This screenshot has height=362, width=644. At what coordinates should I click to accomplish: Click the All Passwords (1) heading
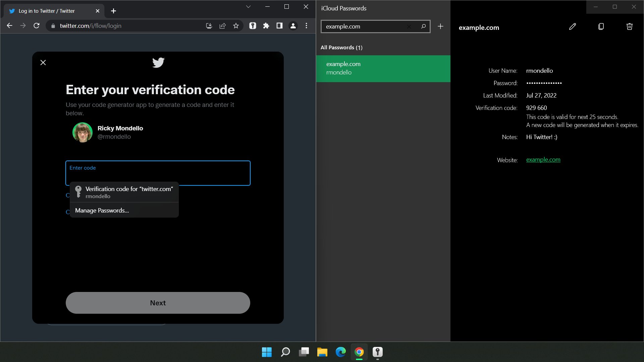point(341,47)
